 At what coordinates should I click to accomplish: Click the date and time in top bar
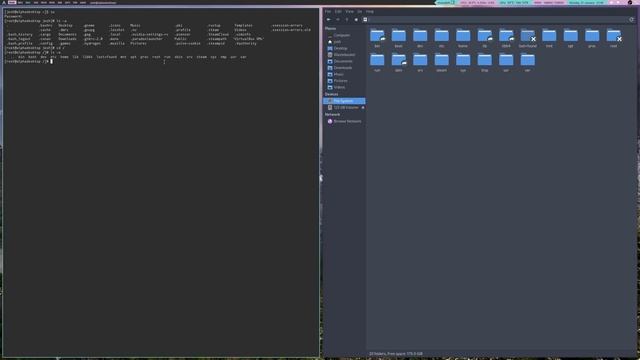click(586, 2)
